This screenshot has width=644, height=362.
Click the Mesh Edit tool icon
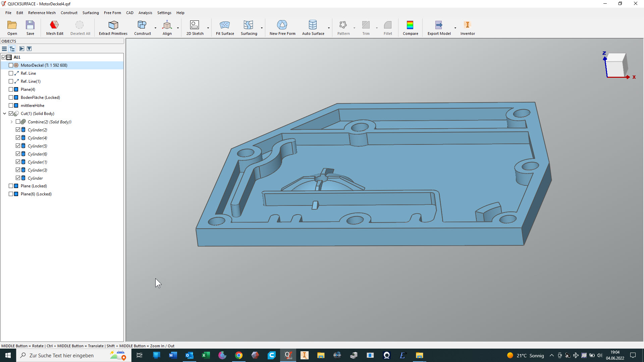(x=54, y=25)
